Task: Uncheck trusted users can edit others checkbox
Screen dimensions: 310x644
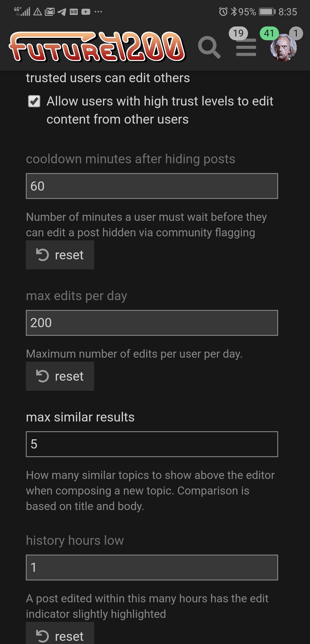Action: click(x=34, y=101)
